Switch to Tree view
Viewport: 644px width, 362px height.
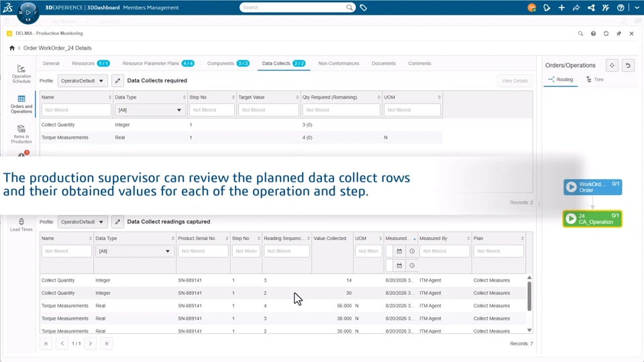click(595, 80)
